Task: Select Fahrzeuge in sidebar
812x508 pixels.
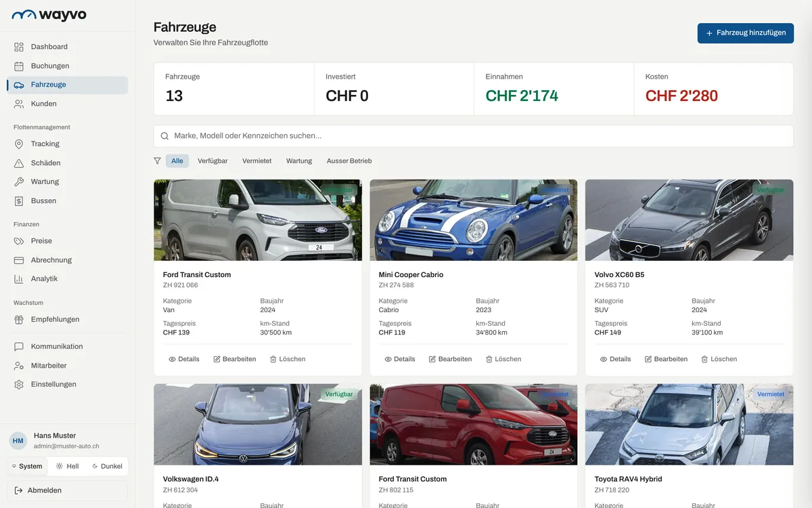Action: [x=67, y=85]
